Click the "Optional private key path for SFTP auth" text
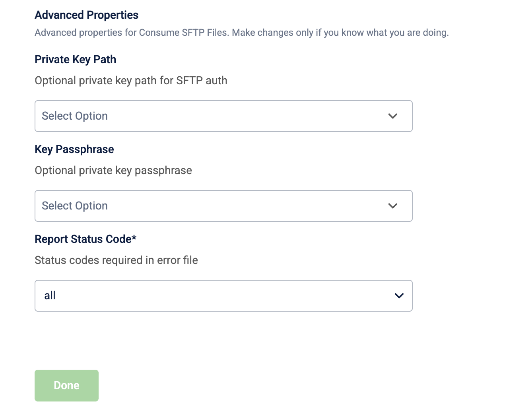This screenshot has width=532, height=415. [x=131, y=81]
